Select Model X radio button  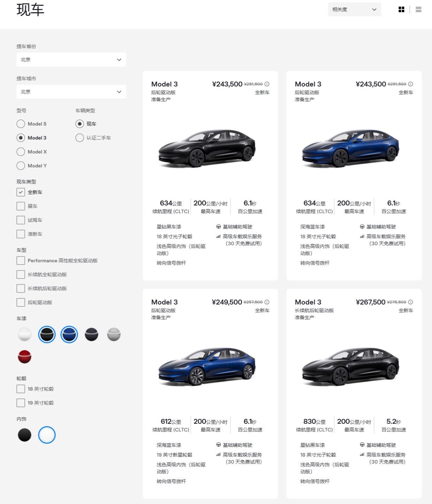(21, 152)
